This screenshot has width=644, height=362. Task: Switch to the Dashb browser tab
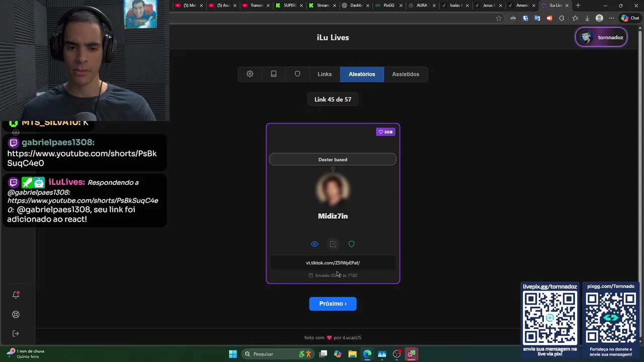[x=356, y=6]
